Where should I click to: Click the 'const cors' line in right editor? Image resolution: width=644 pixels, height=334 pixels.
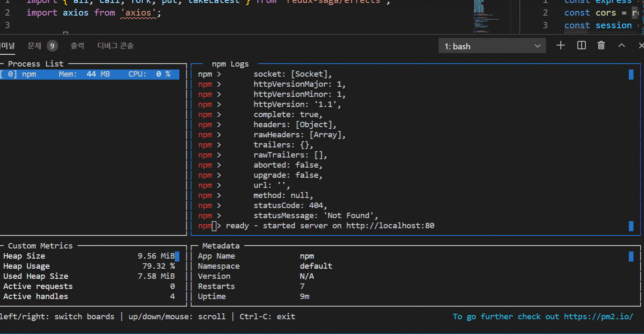[590, 13]
